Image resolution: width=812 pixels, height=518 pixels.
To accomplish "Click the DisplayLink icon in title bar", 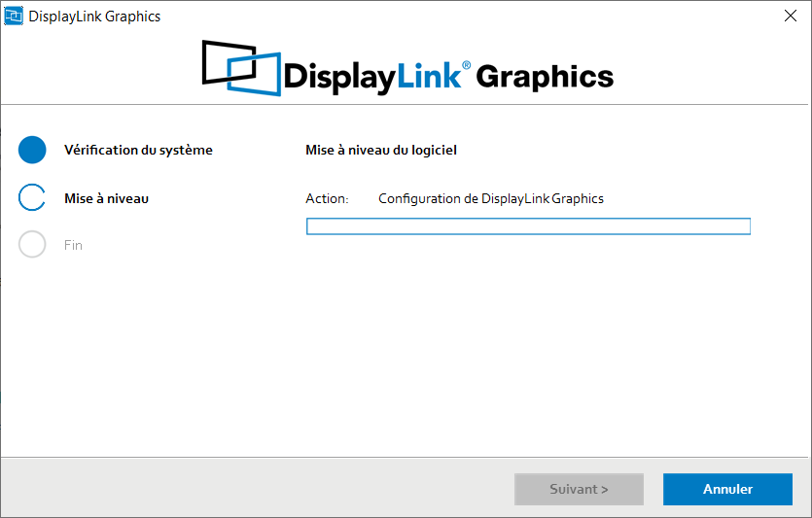I will pos(14,17).
